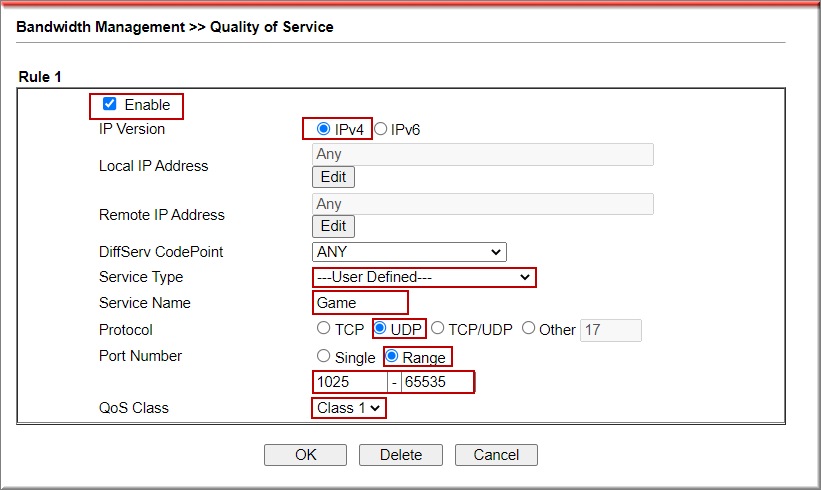Click the OK button

pyautogui.click(x=305, y=455)
